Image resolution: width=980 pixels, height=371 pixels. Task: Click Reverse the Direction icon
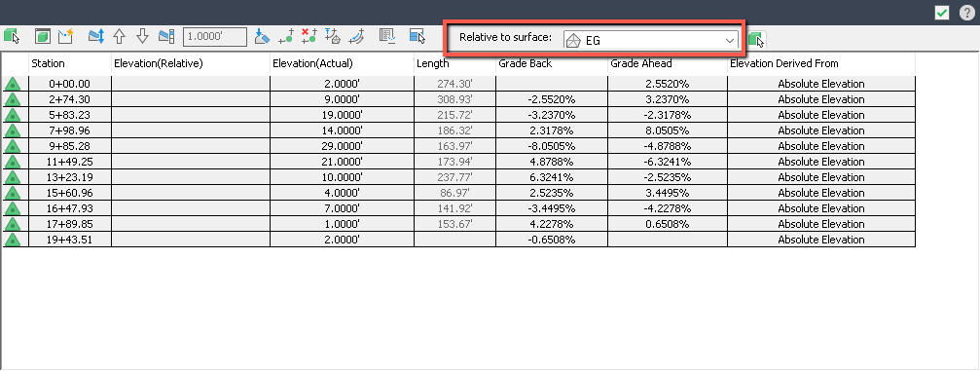click(x=356, y=37)
